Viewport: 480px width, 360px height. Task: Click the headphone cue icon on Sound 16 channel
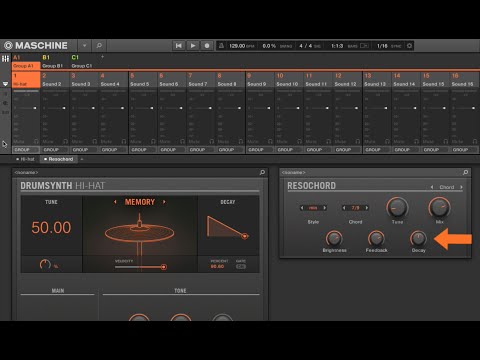[475, 142]
